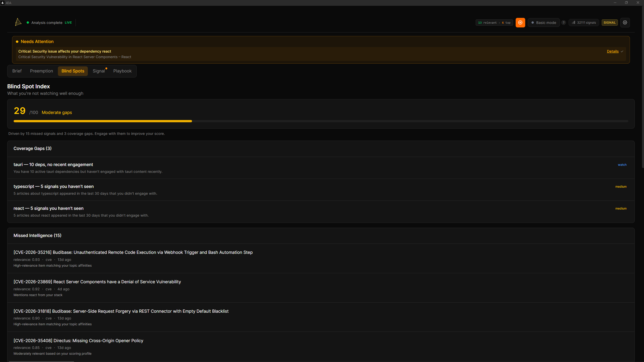The width and height of the screenshot is (644, 362).
Task: Open the Playbook tab
Action: pos(122,71)
